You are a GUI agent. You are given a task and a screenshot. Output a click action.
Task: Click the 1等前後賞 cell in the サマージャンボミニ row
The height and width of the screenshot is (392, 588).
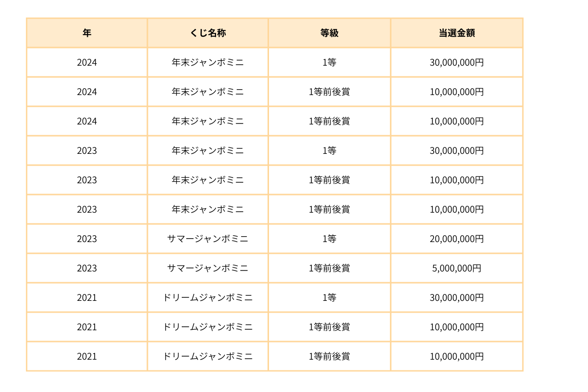click(329, 268)
